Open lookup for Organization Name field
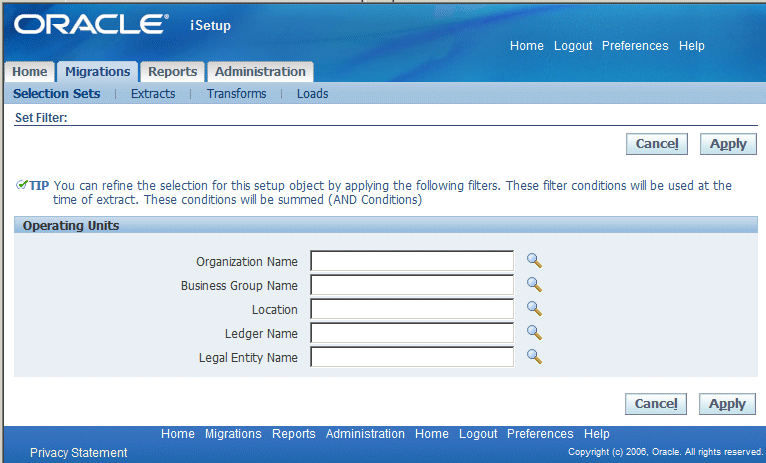This screenshot has width=766, height=463. pyautogui.click(x=534, y=261)
